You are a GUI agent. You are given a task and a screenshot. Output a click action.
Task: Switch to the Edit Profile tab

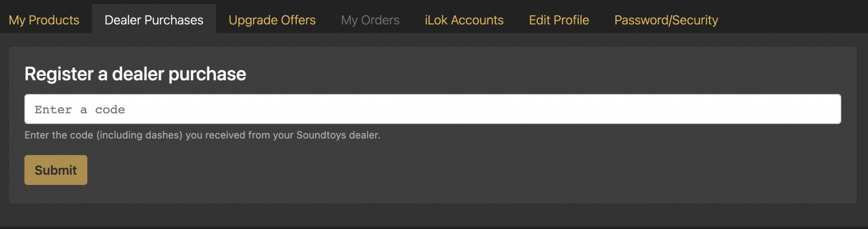(x=559, y=20)
